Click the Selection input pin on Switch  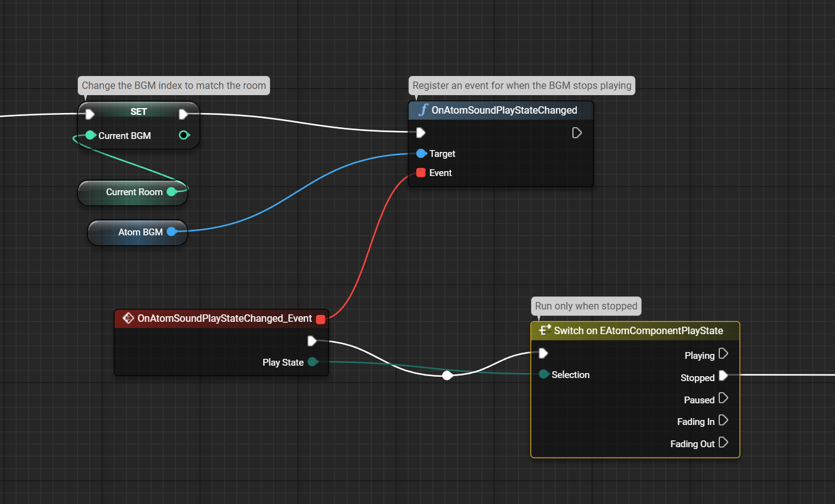coord(543,374)
